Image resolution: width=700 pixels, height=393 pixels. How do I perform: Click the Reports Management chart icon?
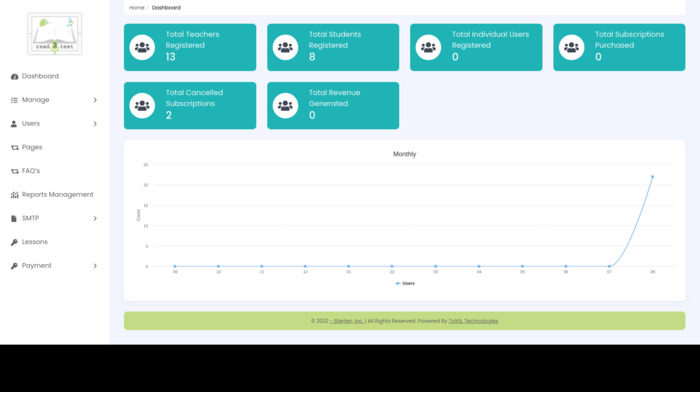[x=14, y=195]
